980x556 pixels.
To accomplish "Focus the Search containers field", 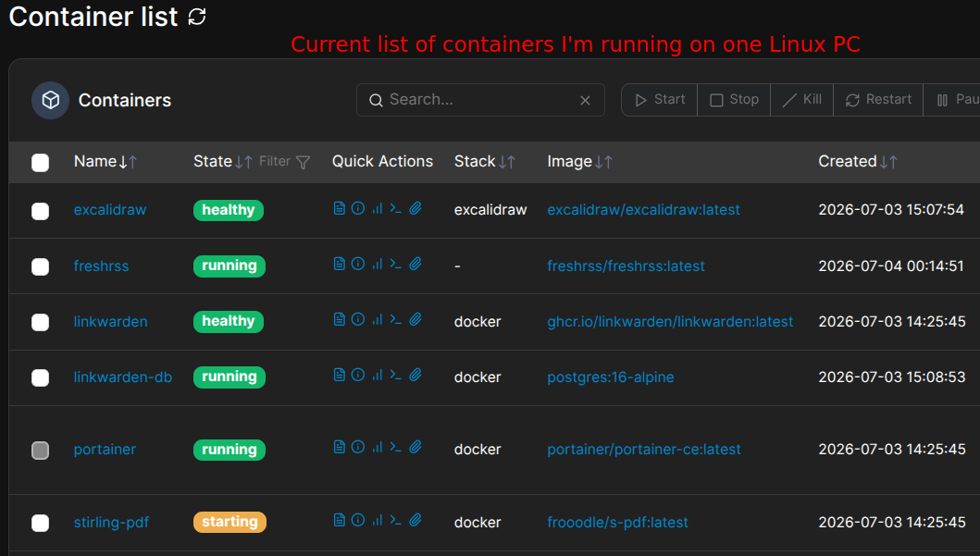I will click(x=480, y=100).
